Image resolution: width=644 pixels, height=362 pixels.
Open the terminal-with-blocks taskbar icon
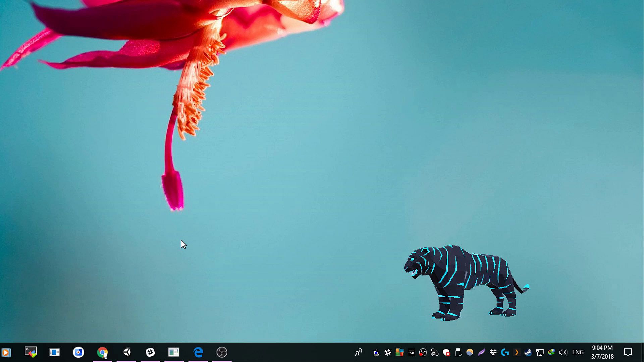[31, 352]
